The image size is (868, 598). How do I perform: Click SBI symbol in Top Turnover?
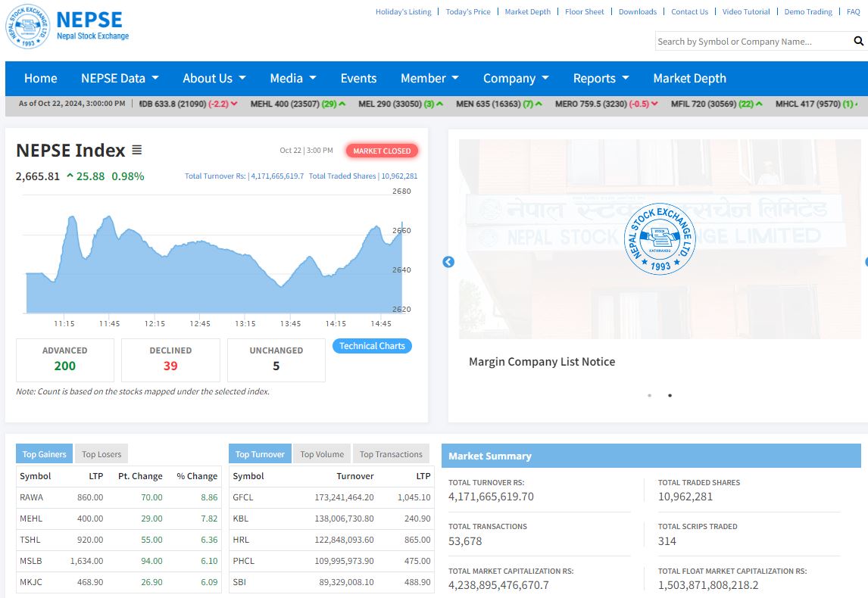239,582
